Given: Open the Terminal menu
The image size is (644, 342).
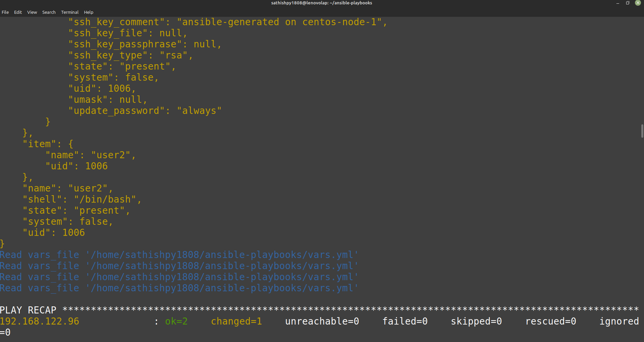Looking at the screenshot, I should point(70,12).
